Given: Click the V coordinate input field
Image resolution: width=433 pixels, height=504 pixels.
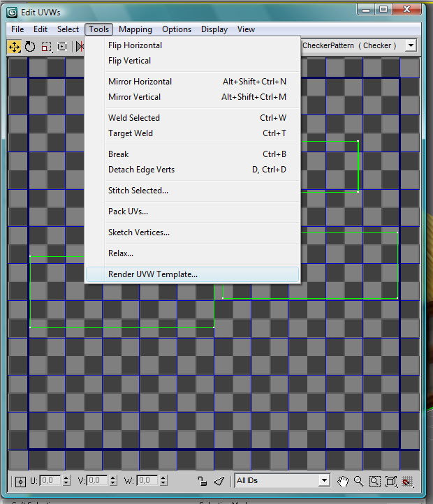Looking at the screenshot, I should click(98, 480).
